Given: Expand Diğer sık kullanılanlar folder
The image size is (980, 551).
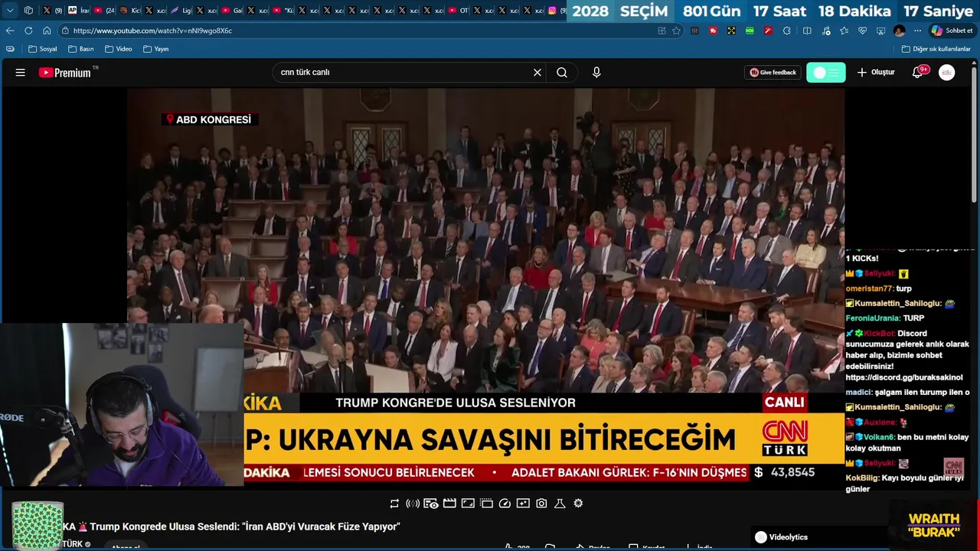Looking at the screenshot, I should (936, 49).
